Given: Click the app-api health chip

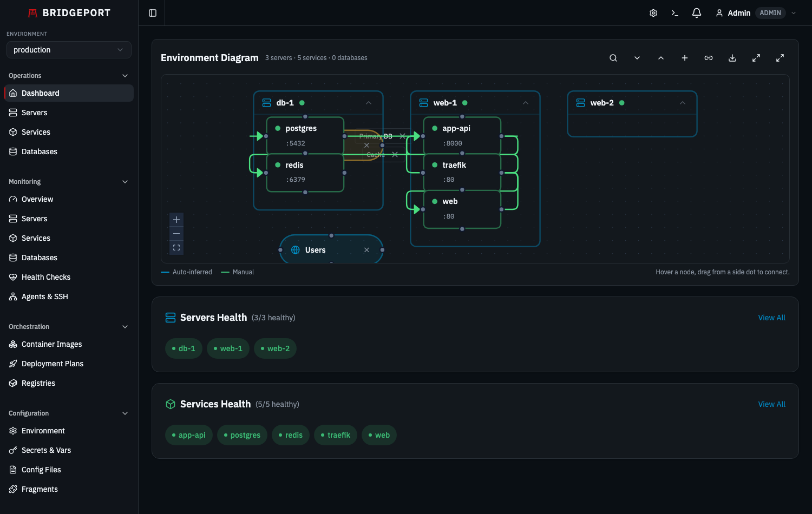Looking at the screenshot, I should [189, 435].
